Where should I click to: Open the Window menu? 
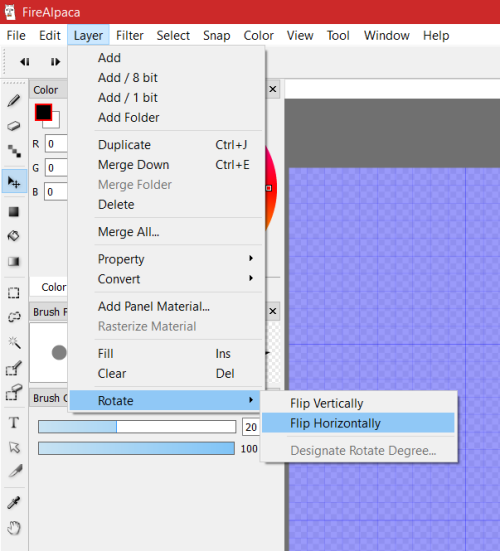(387, 35)
